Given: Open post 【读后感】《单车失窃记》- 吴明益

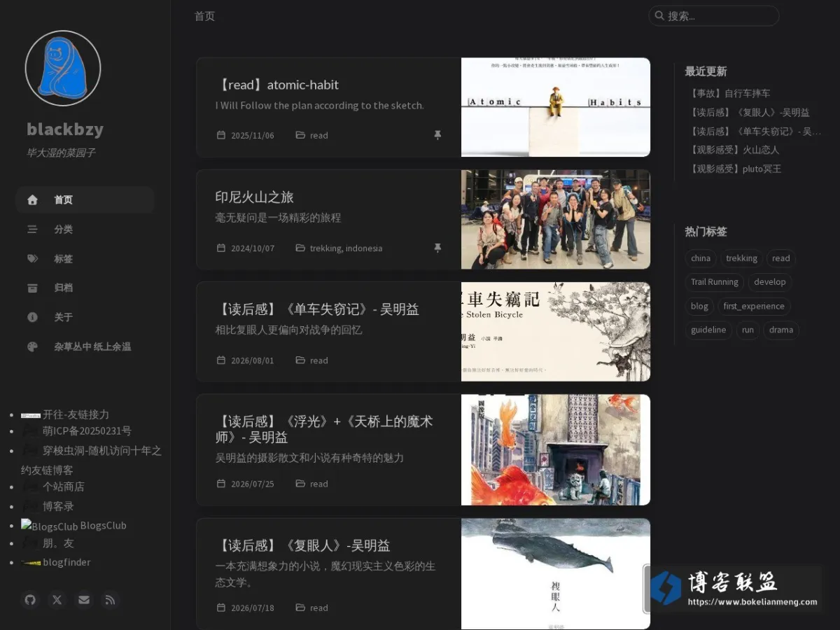Looking at the screenshot, I should pyautogui.click(x=317, y=309).
